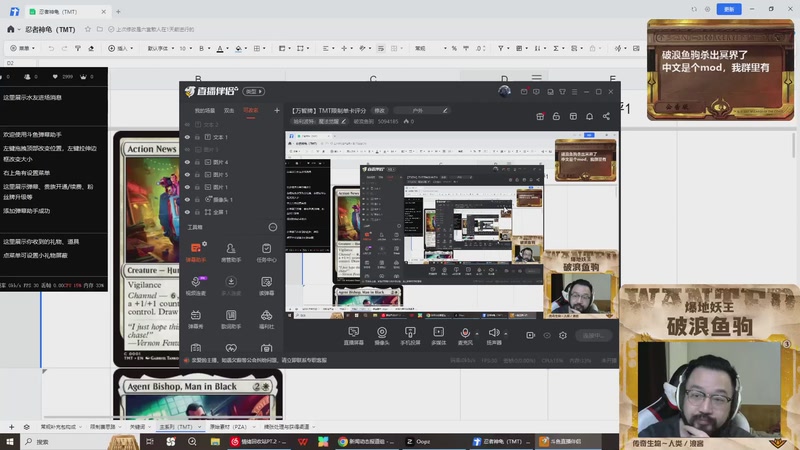This screenshot has height=450, width=800.
Task: Click the blue 更新 update button
Action: tap(729, 9)
